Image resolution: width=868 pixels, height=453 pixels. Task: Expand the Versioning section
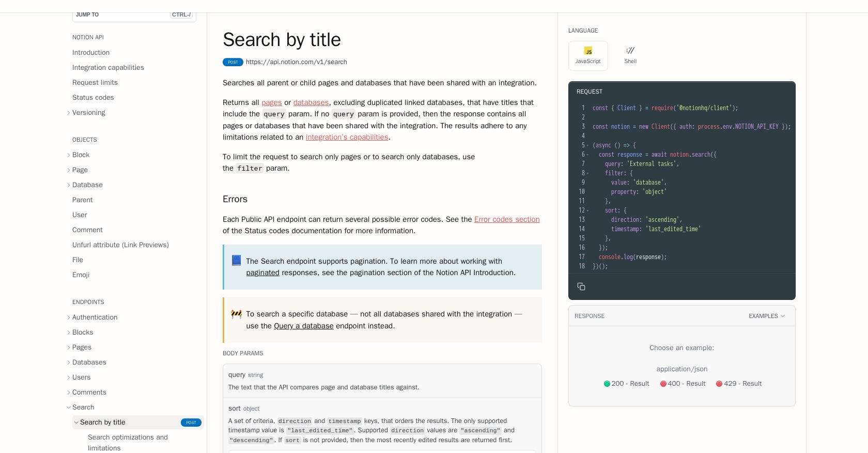pyautogui.click(x=69, y=113)
